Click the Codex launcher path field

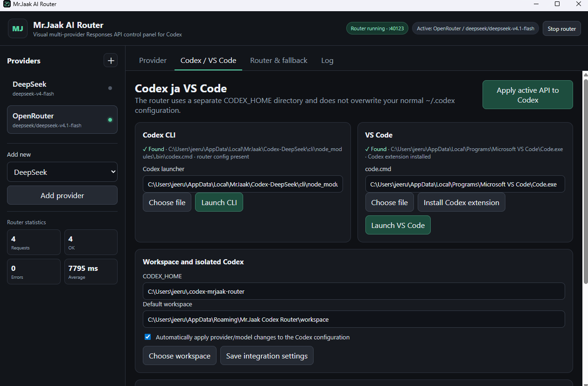(243, 184)
